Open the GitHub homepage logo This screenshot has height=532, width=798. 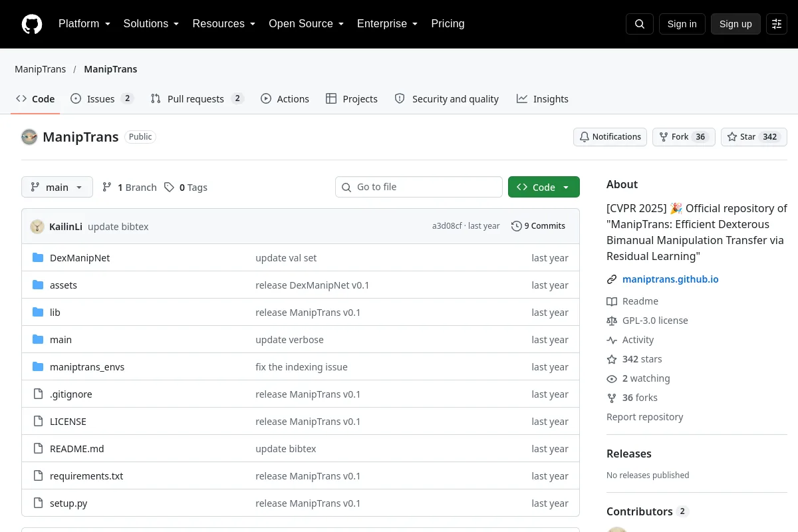(x=32, y=24)
